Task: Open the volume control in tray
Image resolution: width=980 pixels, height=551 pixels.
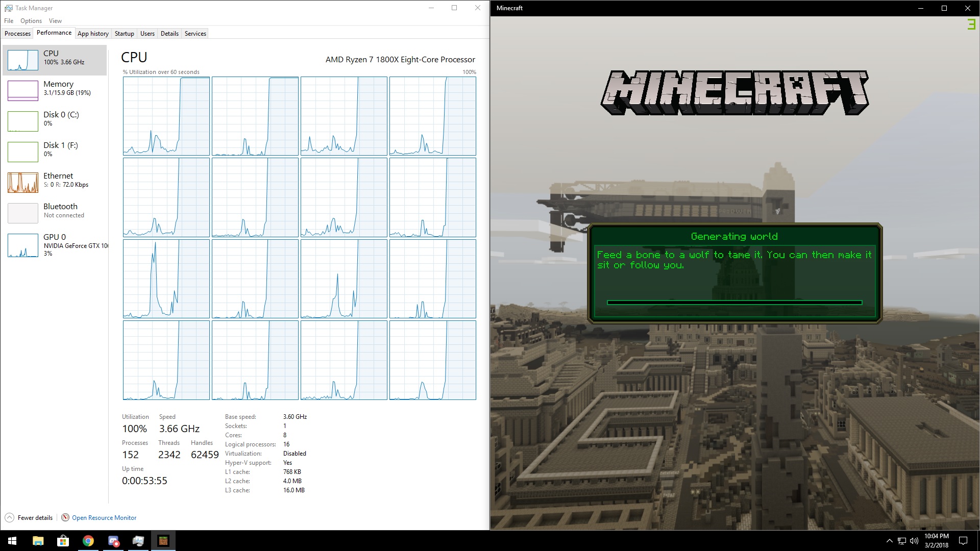Action: pyautogui.click(x=914, y=541)
